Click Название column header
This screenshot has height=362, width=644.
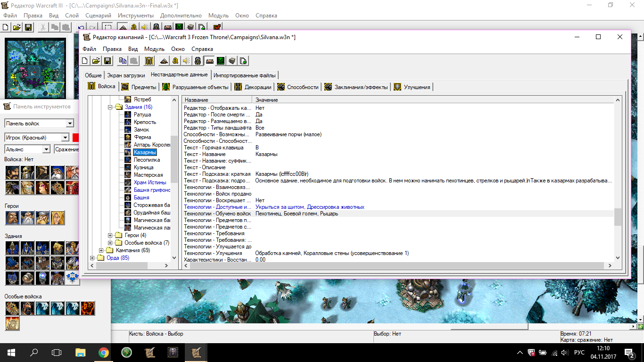(x=217, y=100)
